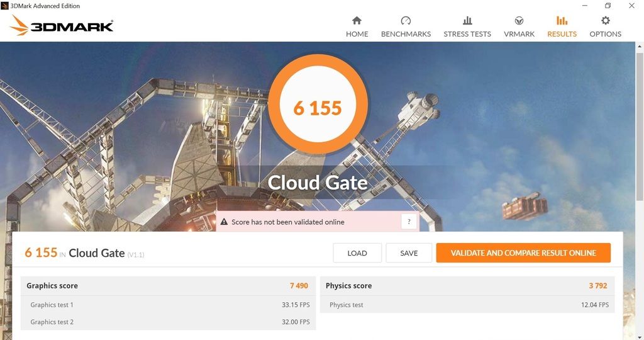Click the Graphics score row
The height and width of the screenshot is (340, 644).
(x=168, y=286)
